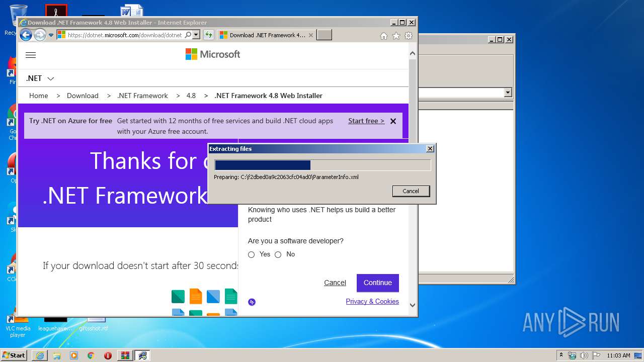Open the hamburger navigation menu
Image resolution: width=644 pixels, height=362 pixels.
[31, 55]
